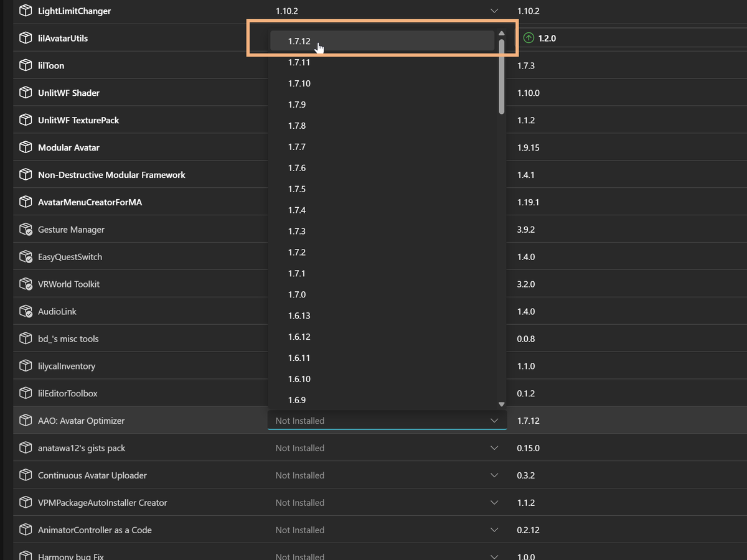
Task: Click the anatawa12's gists pack icon
Action: coord(26,448)
